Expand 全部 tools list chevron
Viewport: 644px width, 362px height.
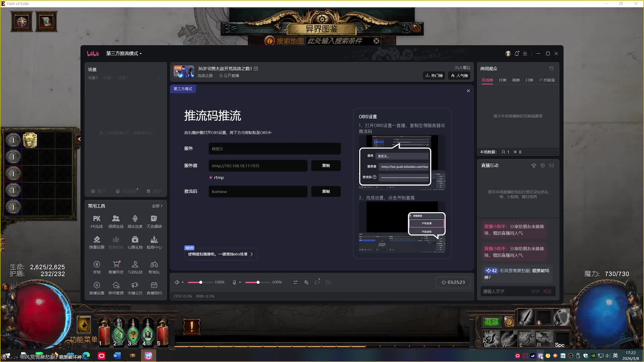(x=157, y=206)
